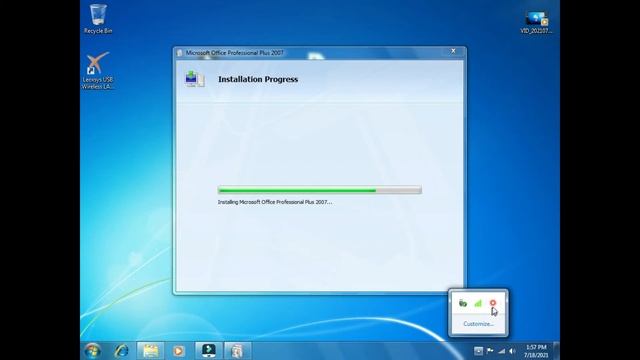
Task: Select the VID_2021 video file on desktop
Action: coord(536,22)
